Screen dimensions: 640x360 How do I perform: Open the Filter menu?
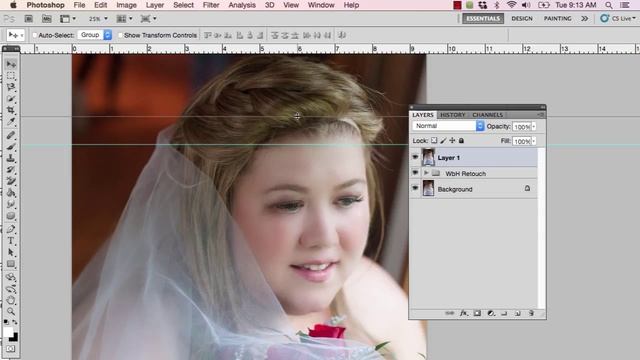click(x=211, y=5)
